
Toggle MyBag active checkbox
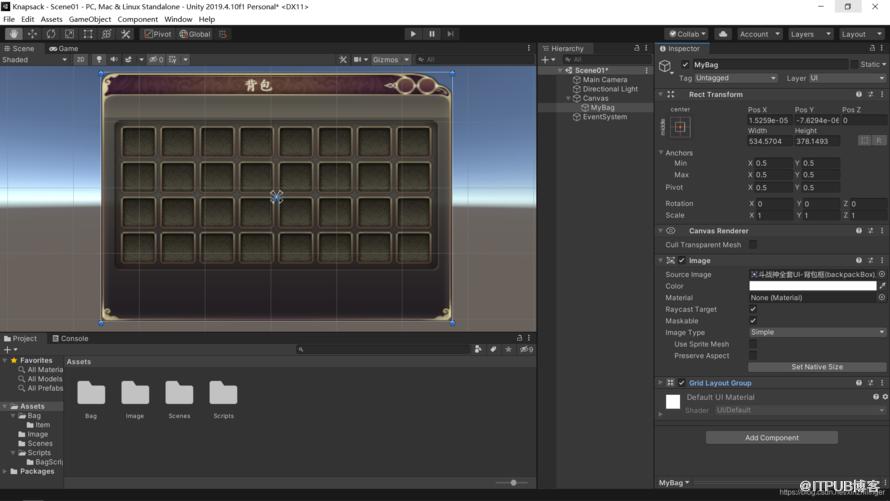pyautogui.click(x=685, y=65)
